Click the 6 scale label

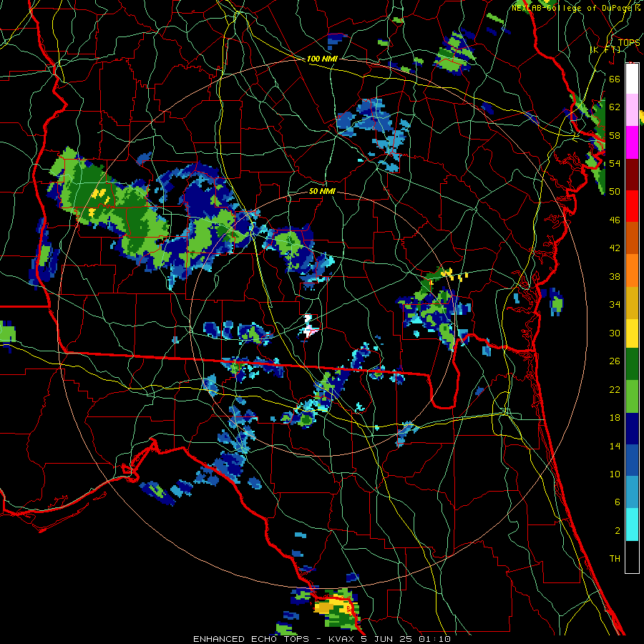[x=618, y=502]
